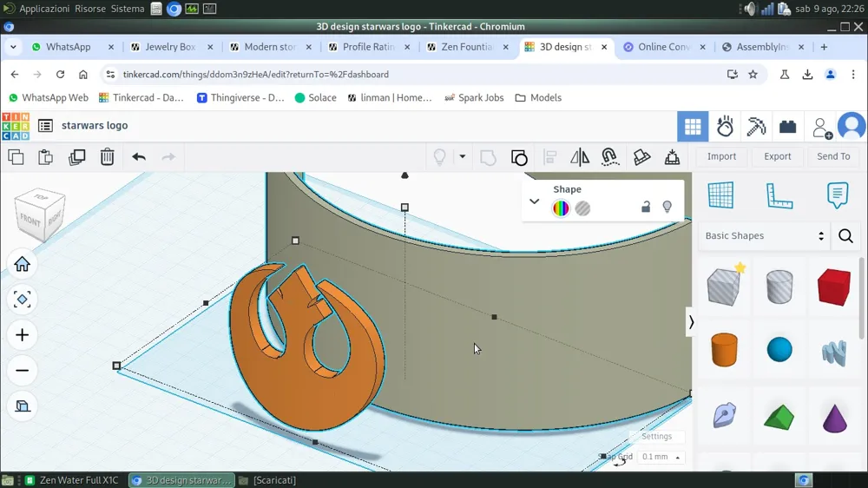Toggle the Shape lock icon
The width and height of the screenshot is (868, 488).
coord(646,208)
